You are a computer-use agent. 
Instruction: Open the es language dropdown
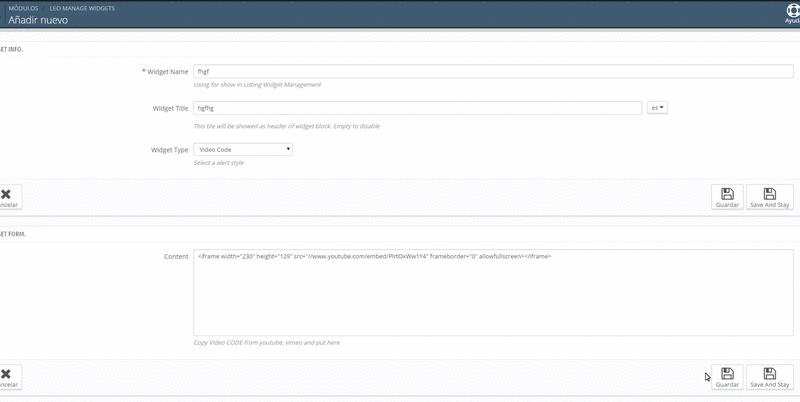pos(657,108)
